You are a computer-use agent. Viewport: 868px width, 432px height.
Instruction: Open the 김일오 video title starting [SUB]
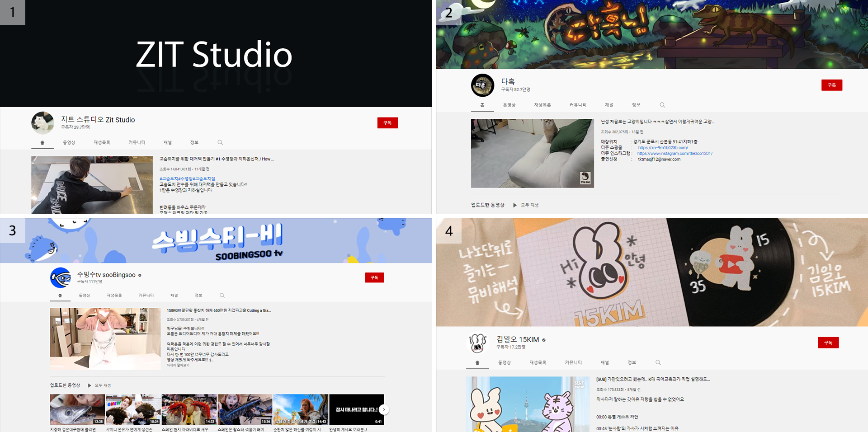(x=653, y=379)
